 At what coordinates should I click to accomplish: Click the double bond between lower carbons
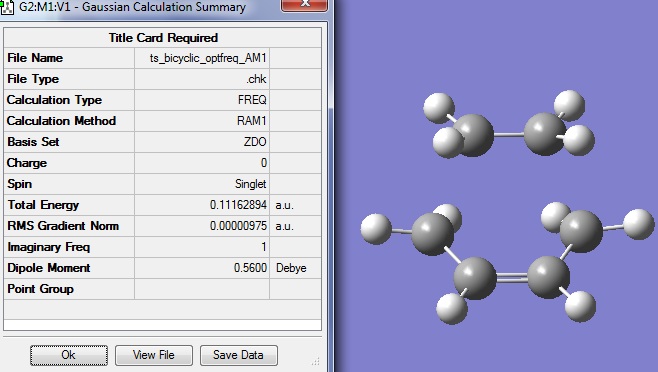click(x=512, y=278)
